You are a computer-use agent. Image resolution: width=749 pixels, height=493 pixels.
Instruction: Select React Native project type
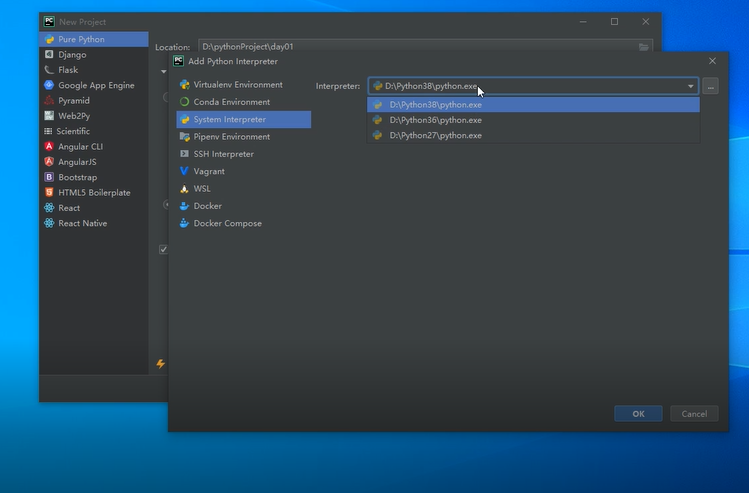(94, 223)
